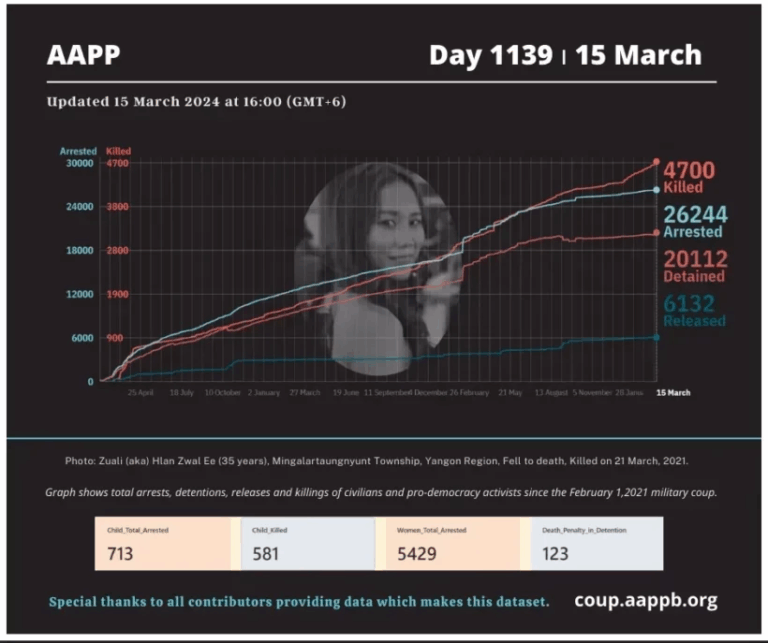Click the blue Arrested axis heading
Screen dimensions: 768x643
tap(76, 151)
